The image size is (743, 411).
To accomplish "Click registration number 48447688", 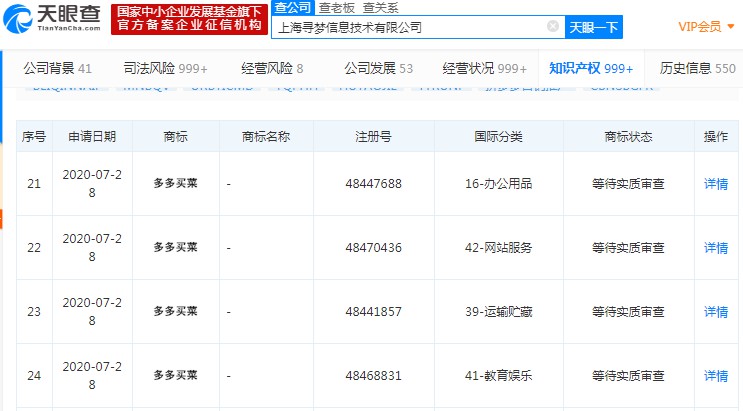I will (373, 183).
